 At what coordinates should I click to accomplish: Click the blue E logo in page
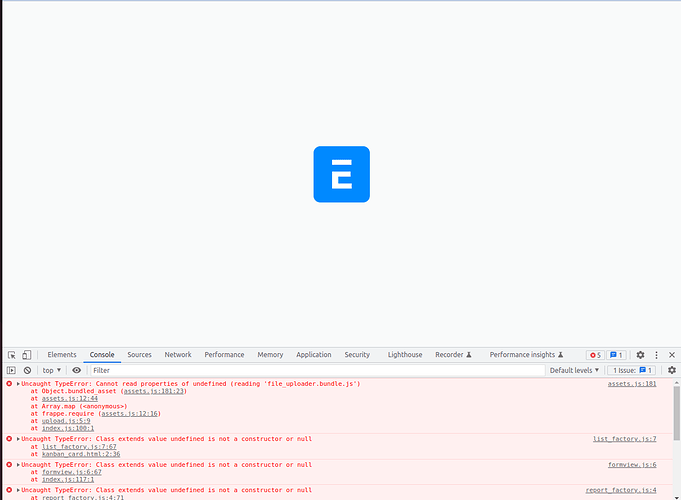pyautogui.click(x=342, y=174)
